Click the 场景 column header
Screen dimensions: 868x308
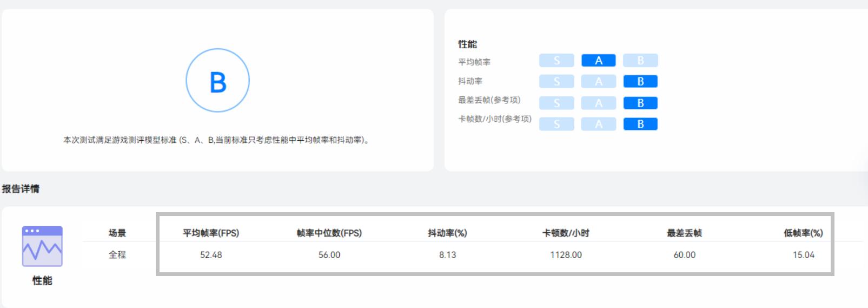(x=117, y=233)
